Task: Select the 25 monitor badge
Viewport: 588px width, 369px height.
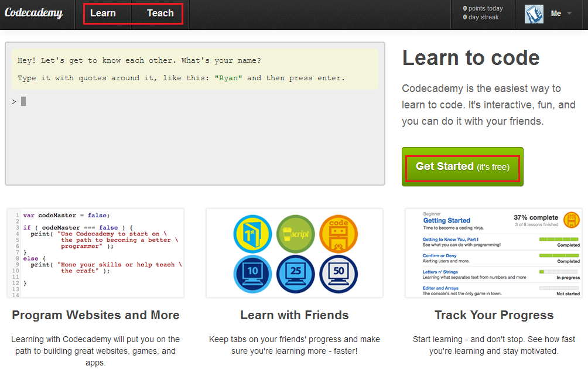Action: pyautogui.click(x=296, y=274)
